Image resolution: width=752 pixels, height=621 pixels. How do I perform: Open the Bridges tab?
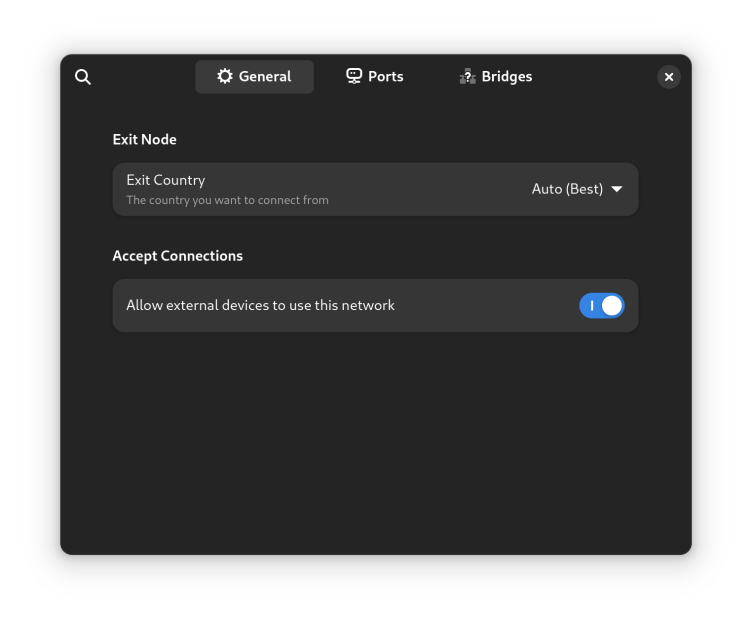click(506, 77)
